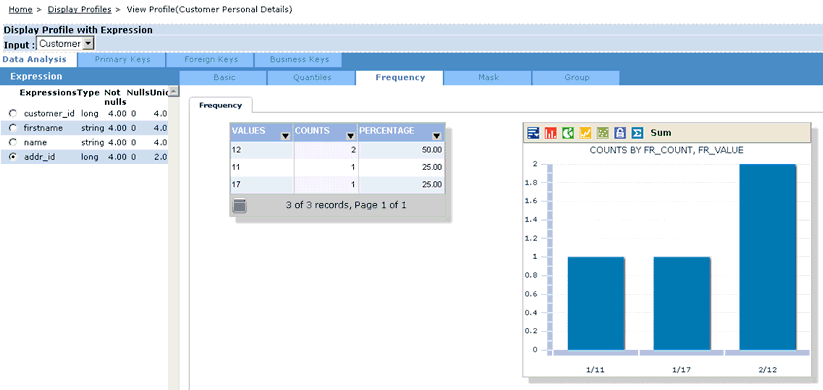Click the PERCENTAGE column header
The width and height of the screenshot is (823, 390).
402,132
